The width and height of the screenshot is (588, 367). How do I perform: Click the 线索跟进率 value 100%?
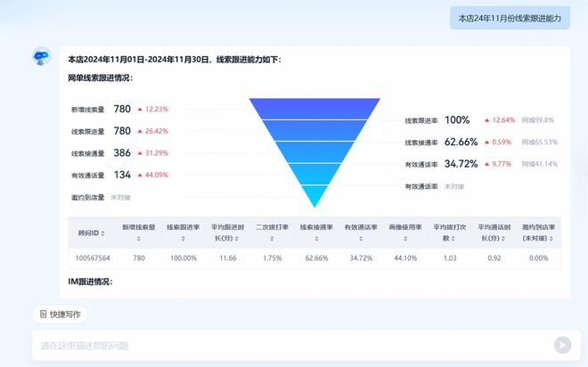[x=457, y=120]
